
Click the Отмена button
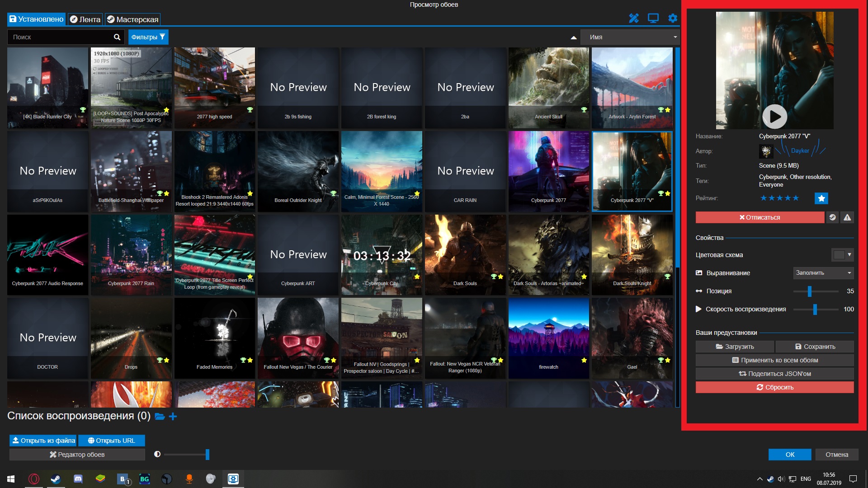(x=837, y=455)
